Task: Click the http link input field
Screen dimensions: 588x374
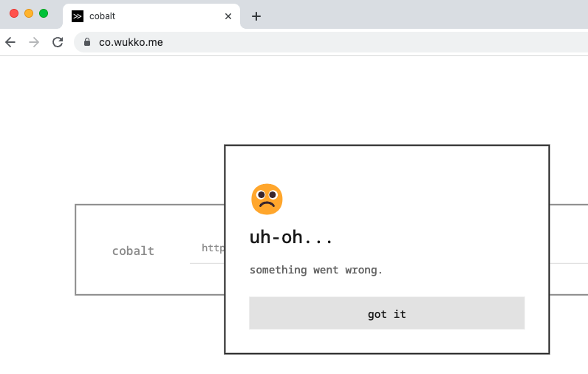Action: pyautogui.click(x=207, y=248)
